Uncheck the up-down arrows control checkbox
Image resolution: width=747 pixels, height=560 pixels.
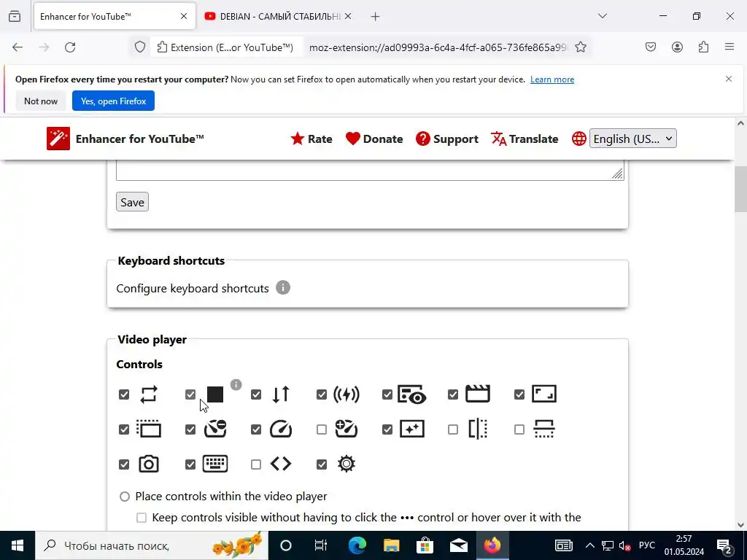pos(256,394)
